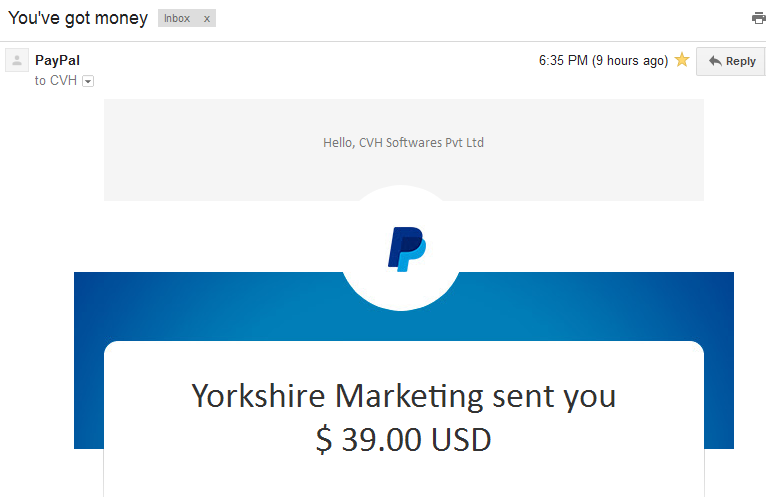This screenshot has height=497, width=766.
Task: Click the PayPal double-P logo
Action: tap(406, 249)
